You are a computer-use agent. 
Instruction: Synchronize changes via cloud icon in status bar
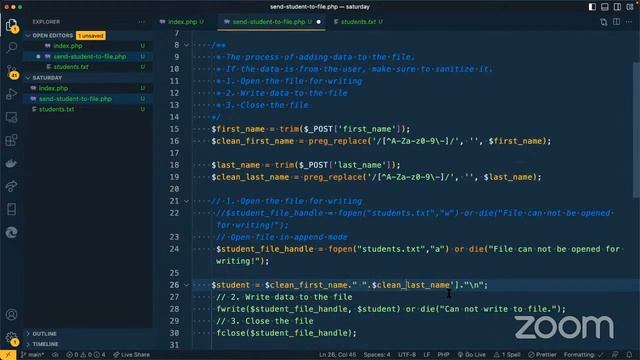[55, 355]
